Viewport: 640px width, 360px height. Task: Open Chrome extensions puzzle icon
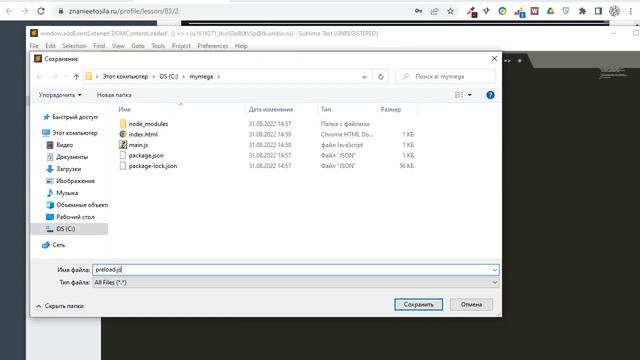[582, 11]
